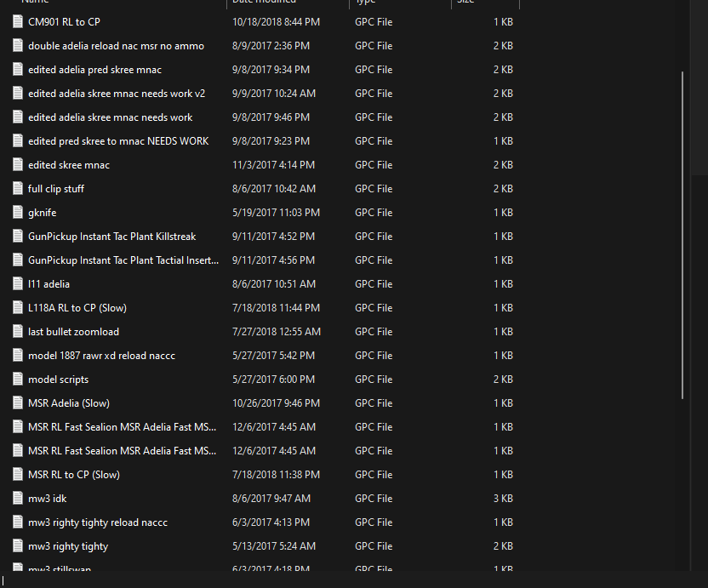Click the file icon beside CM901 RL to CP
The image size is (708, 588).
coord(18,21)
